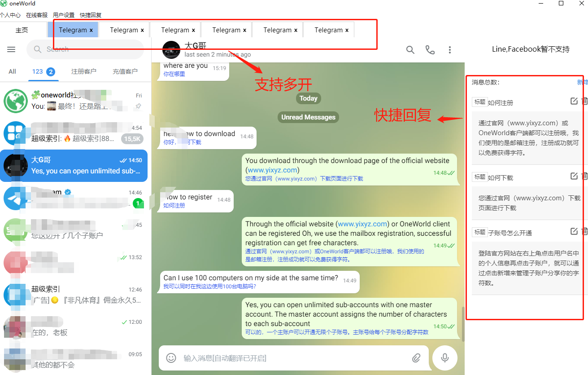Click the Search chats field
This screenshot has height=375, width=588.
[85, 49]
